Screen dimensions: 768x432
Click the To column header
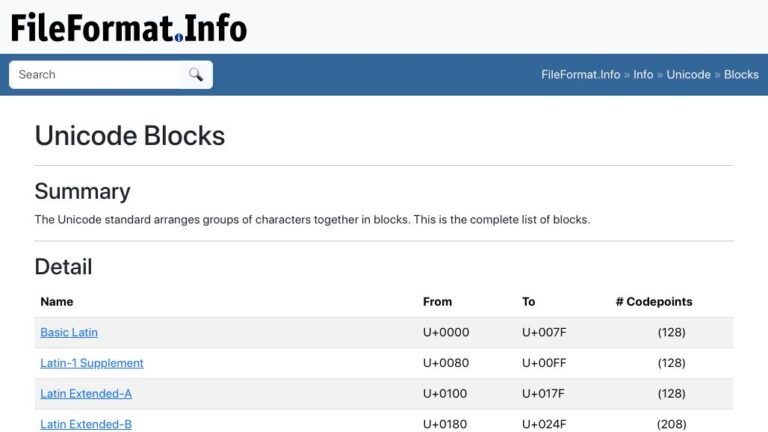528,302
